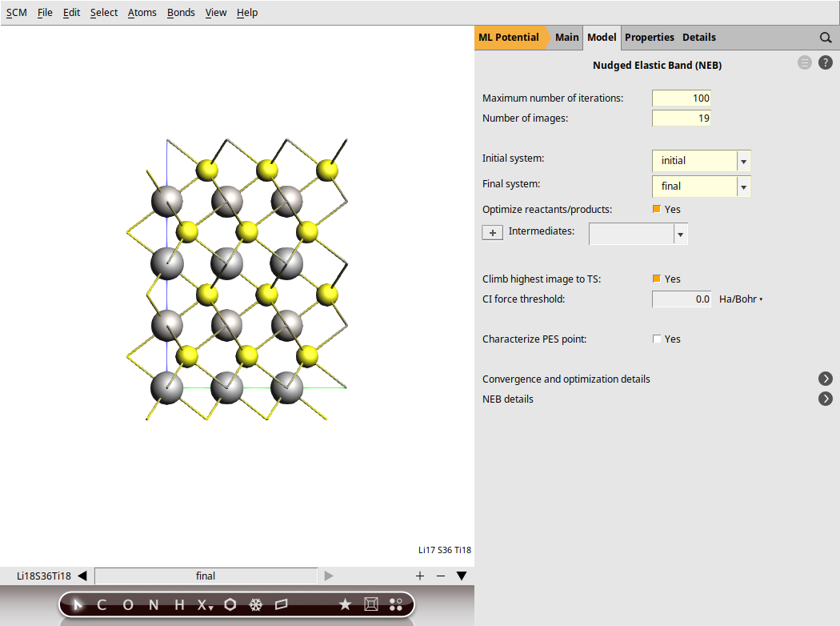This screenshot has height=626, width=840.
Task: Open NEB help via question mark button
Action: pos(825,62)
